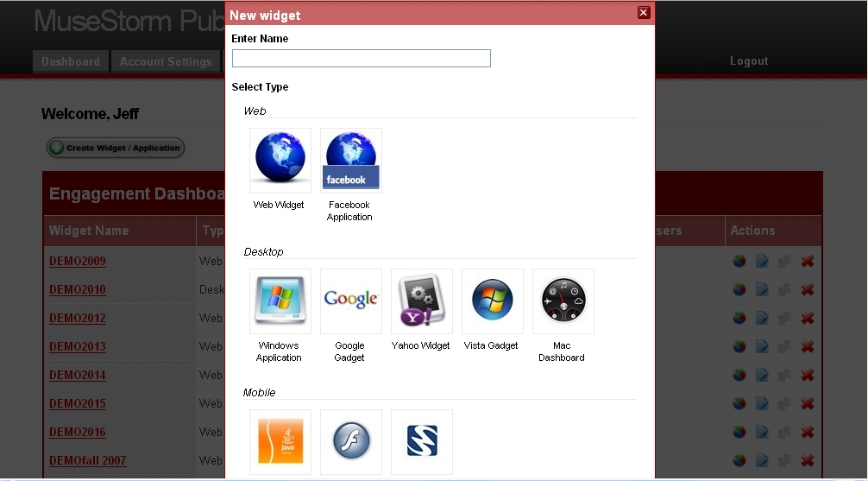Duplicate the DEMO2012 widget
868x481 pixels.
784,318
